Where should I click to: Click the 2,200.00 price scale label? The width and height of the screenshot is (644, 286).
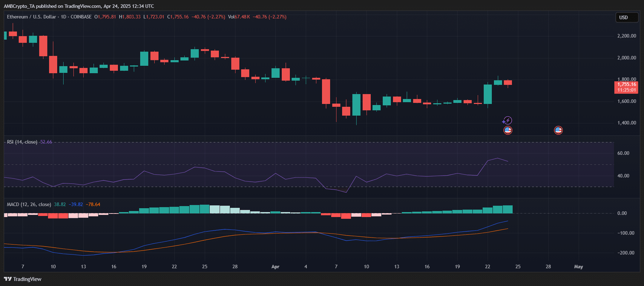(627, 36)
